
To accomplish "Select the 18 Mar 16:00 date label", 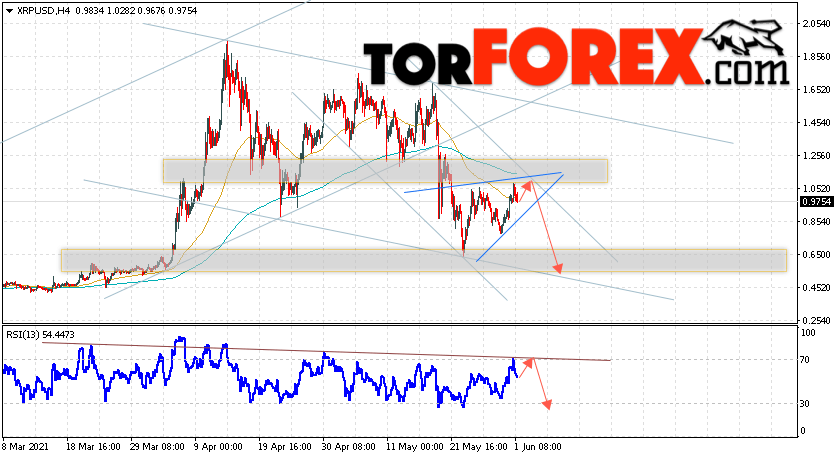I will tap(95, 446).
